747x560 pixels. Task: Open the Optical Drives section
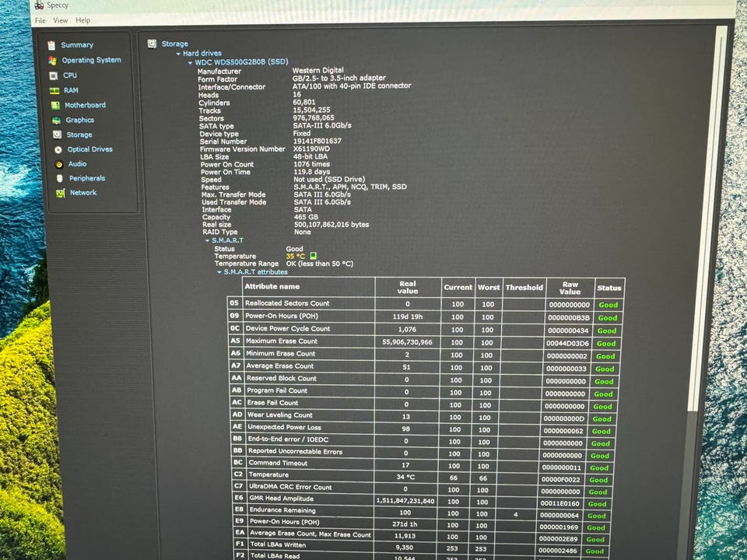tap(90, 149)
